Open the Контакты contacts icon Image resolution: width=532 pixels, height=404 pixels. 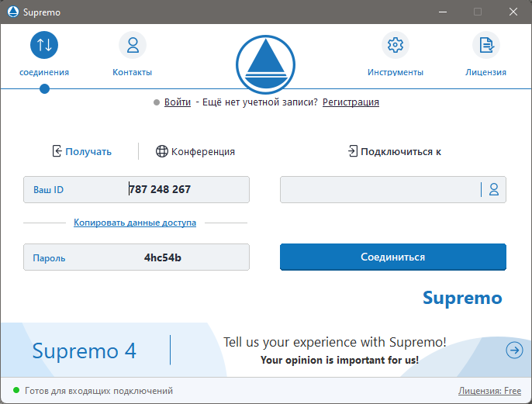pyautogui.click(x=132, y=45)
